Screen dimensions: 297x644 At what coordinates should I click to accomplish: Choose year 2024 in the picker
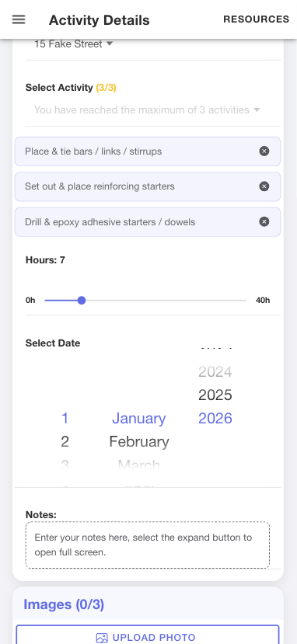[x=215, y=371]
